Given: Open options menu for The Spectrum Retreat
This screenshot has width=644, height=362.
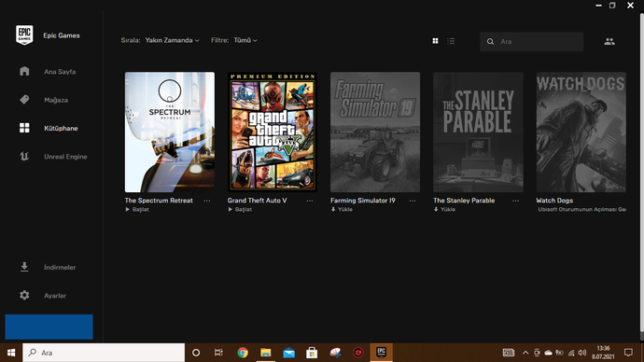Looking at the screenshot, I should (x=207, y=201).
